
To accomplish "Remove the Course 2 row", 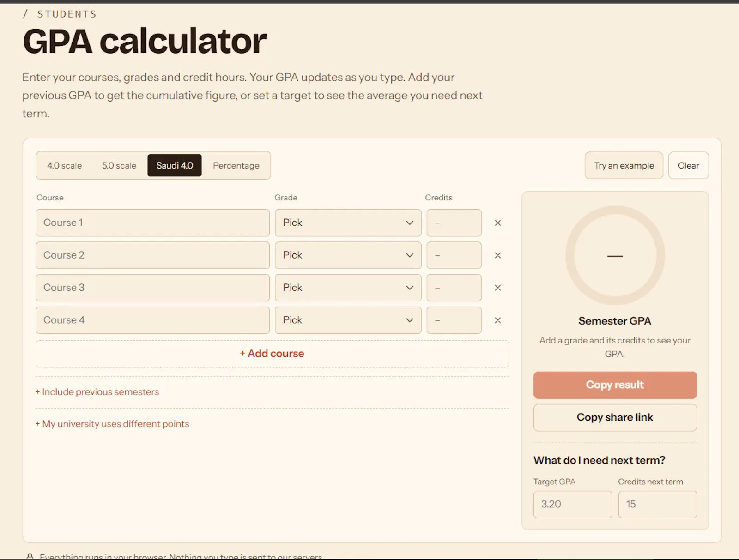I will pos(497,255).
